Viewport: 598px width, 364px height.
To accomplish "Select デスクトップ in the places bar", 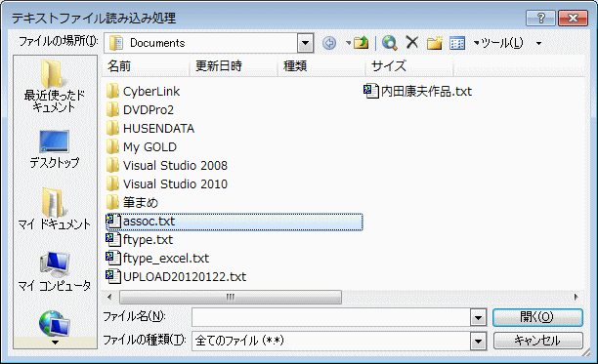I will 54,149.
